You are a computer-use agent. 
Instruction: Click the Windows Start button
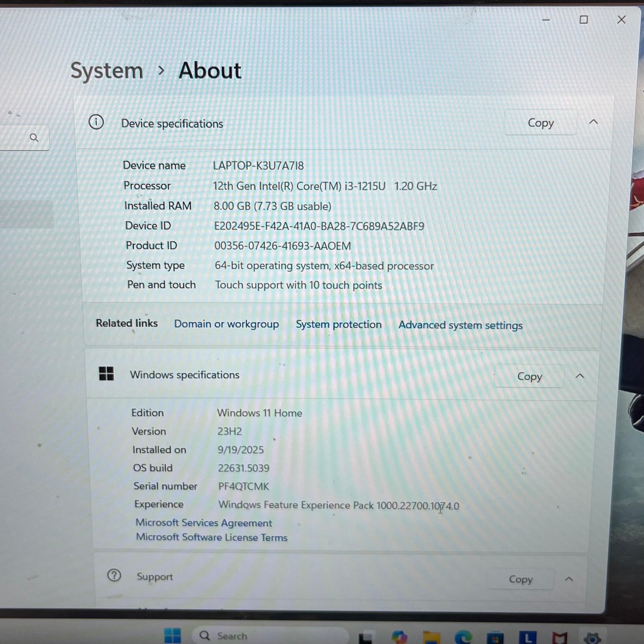point(172,636)
